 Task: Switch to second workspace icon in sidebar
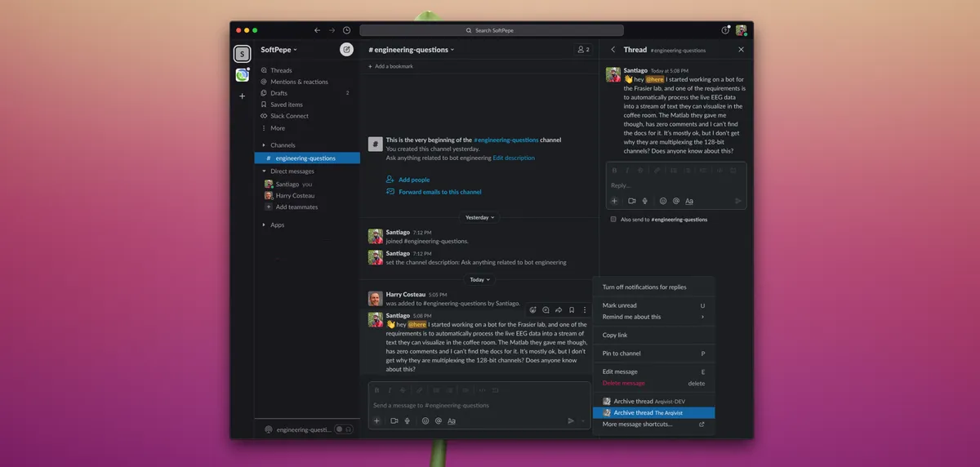(x=242, y=75)
